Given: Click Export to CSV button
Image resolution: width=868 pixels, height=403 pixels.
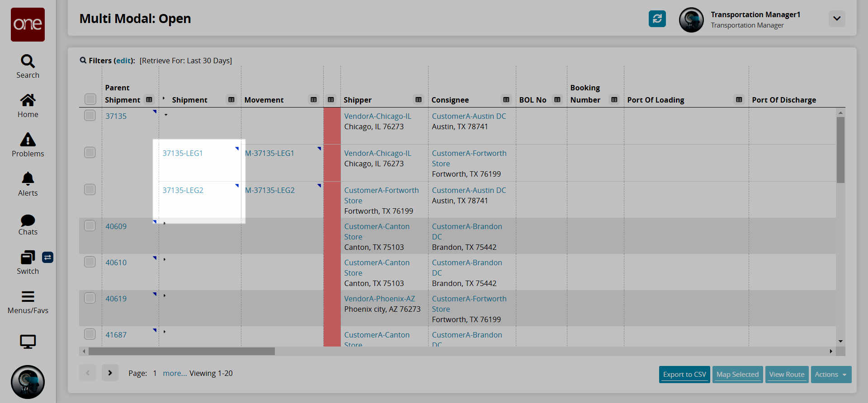Looking at the screenshot, I should 684,375.
